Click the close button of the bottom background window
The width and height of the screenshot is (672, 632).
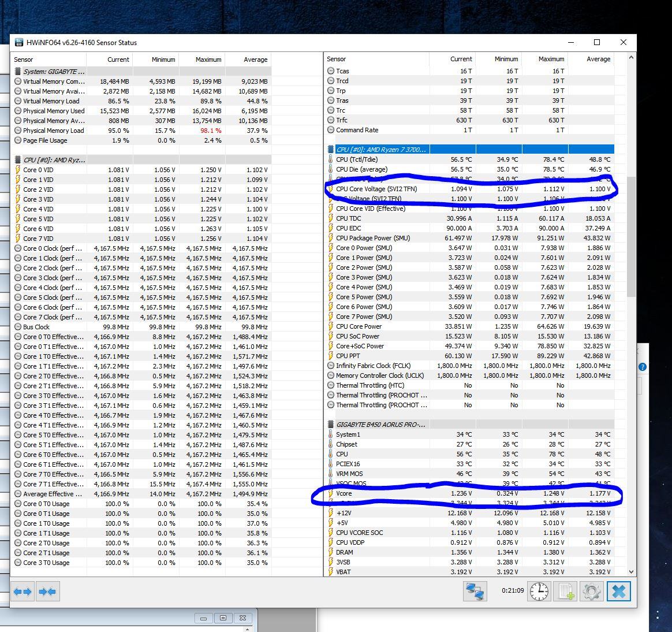pos(242,618)
